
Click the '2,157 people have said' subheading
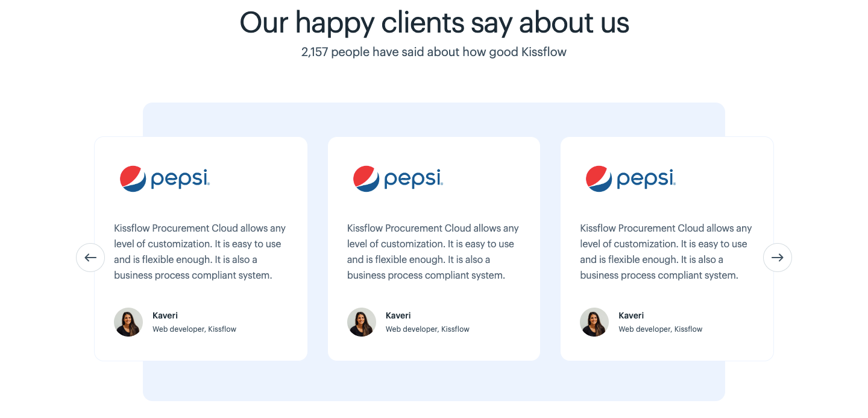pyautogui.click(x=434, y=52)
